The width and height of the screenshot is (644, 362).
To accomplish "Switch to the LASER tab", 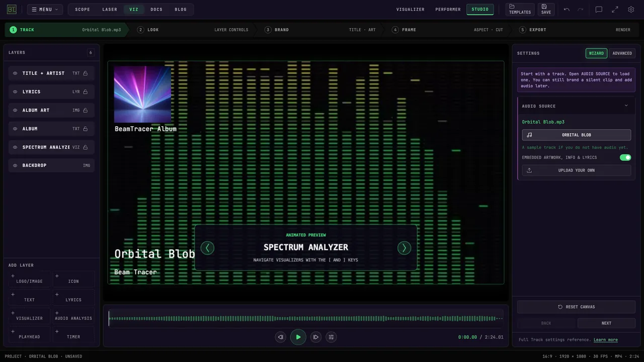I will [x=110, y=10].
